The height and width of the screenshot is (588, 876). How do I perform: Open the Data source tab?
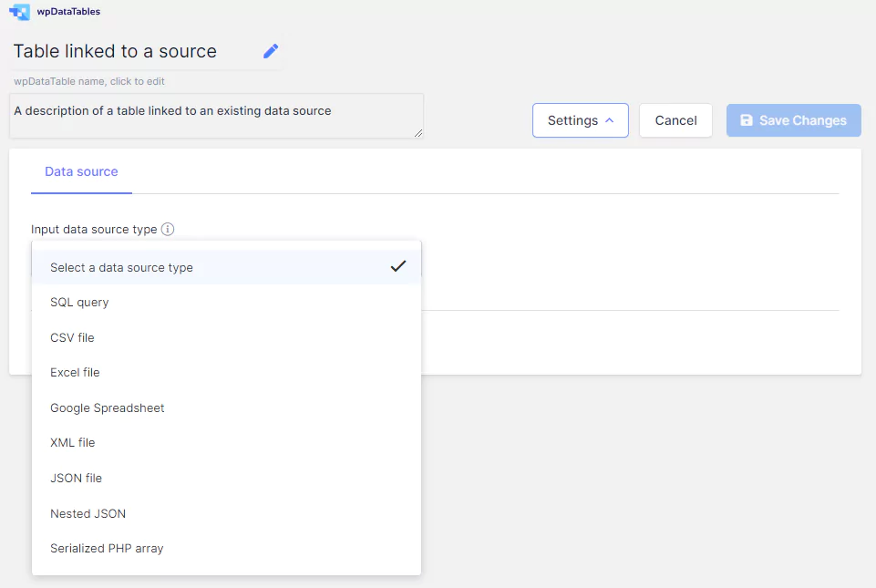[x=81, y=171]
